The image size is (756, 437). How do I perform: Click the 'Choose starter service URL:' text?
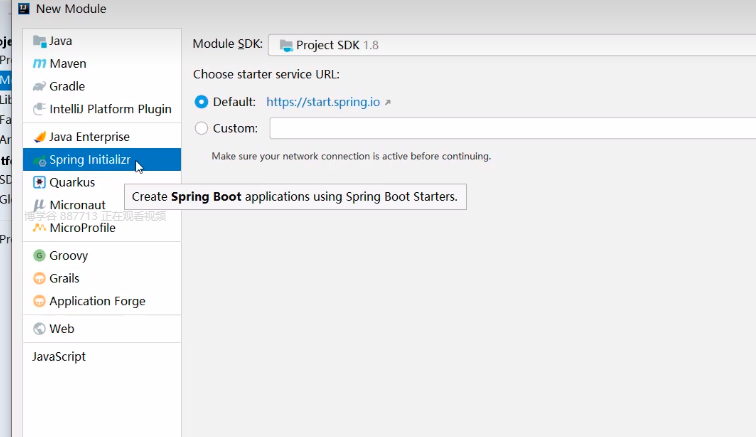coord(266,74)
